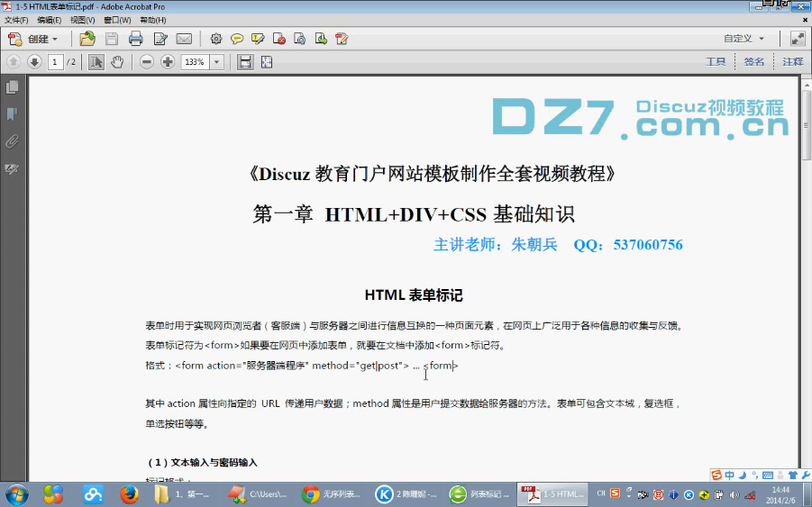812x507 pixels.
Task: Switch to Chrome 无序列表 taskbar window
Action: (331, 494)
